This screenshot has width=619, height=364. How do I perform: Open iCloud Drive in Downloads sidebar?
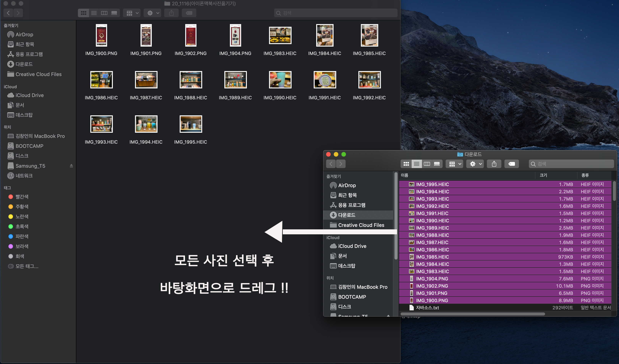(x=352, y=246)
